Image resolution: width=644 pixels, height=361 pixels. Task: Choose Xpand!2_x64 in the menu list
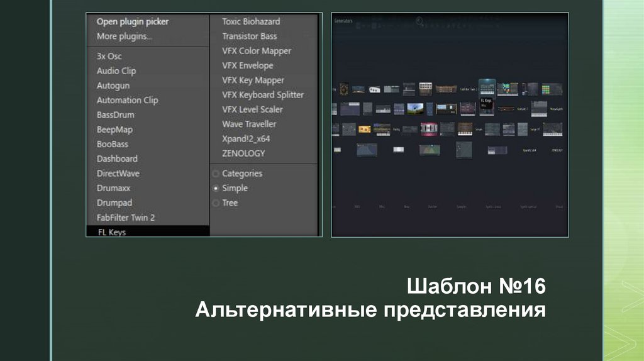[x=246, y=139]
